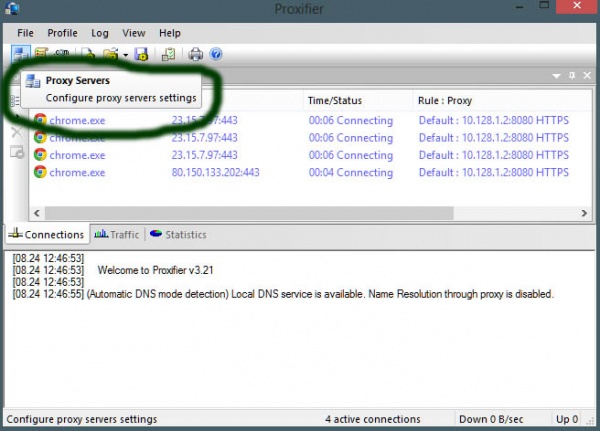
Task: Sort by the Time/Status column header
Action: tap(358, 101)
